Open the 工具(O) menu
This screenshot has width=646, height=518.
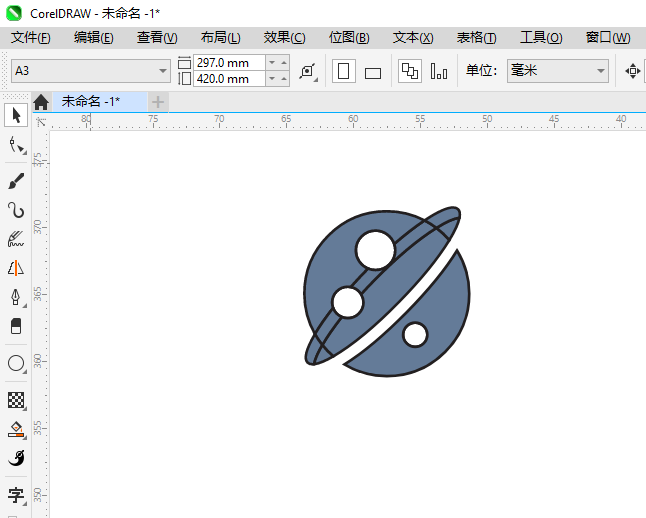[x=541, y=38]
